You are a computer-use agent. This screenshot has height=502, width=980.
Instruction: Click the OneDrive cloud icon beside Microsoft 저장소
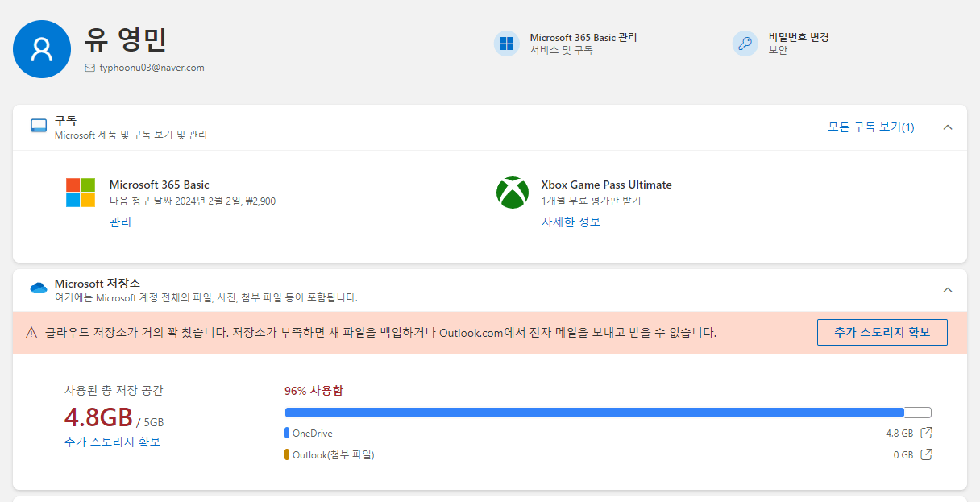pos(39,288)
